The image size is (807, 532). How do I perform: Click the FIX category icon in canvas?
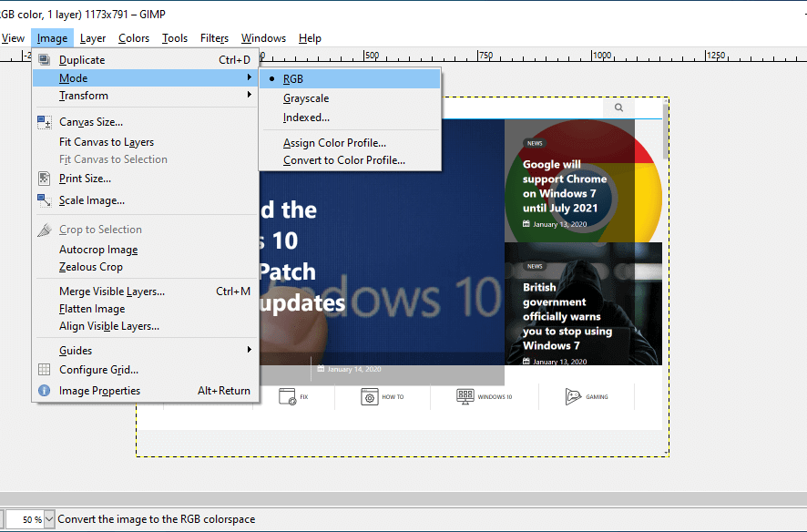[287, 396]
